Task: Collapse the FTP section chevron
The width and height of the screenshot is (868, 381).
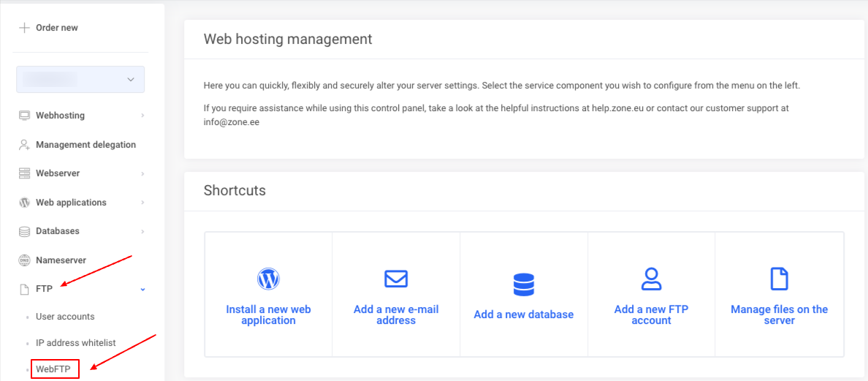Action: [142, 290]
